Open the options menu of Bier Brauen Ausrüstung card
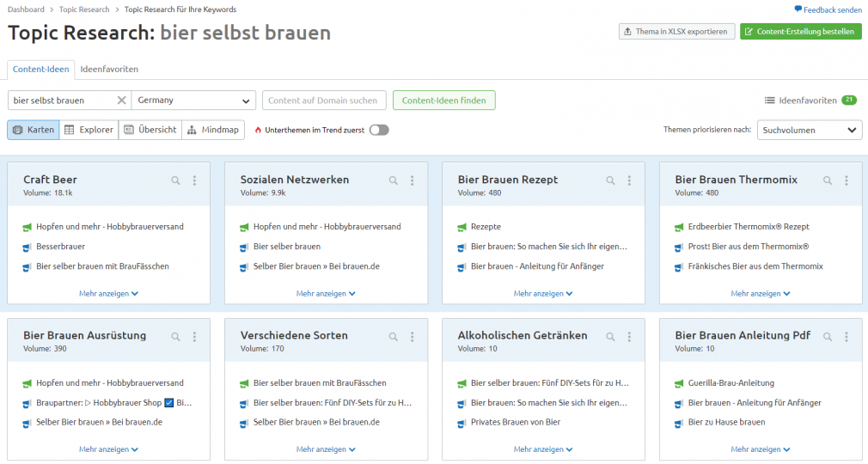 coord(194,337)
